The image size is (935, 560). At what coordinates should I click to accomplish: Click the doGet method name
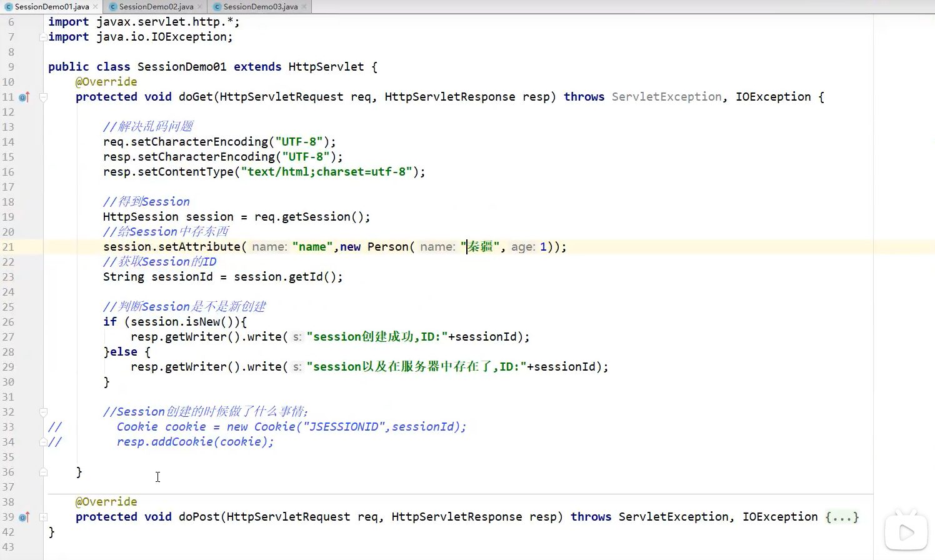click(196, 97)
